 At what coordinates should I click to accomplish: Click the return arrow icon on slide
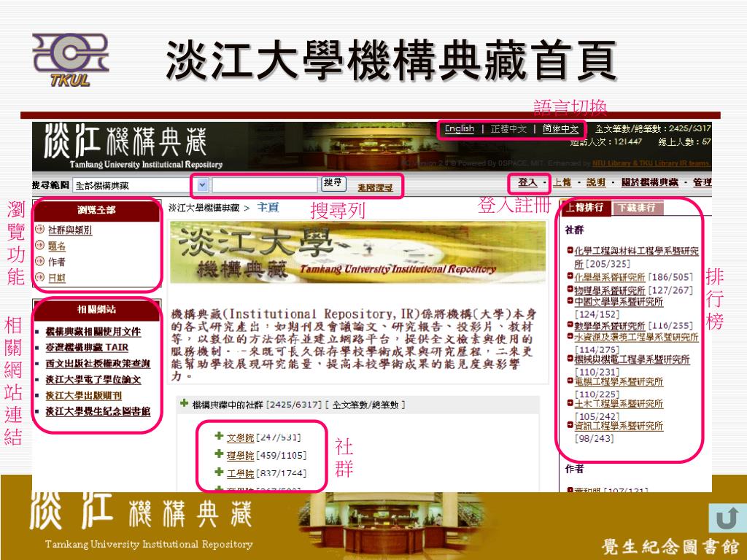[x=727, y=518]
